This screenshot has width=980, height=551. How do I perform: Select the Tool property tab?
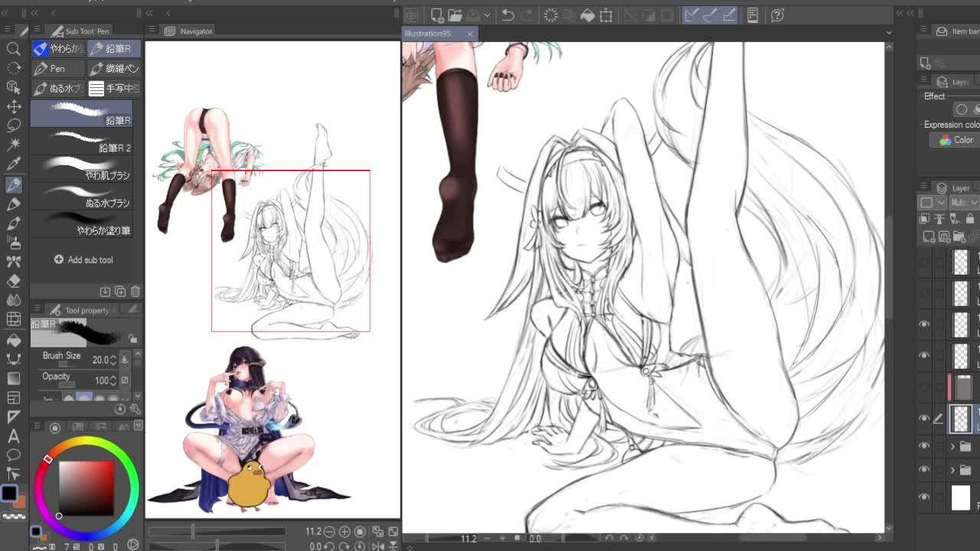pos(80,310)
